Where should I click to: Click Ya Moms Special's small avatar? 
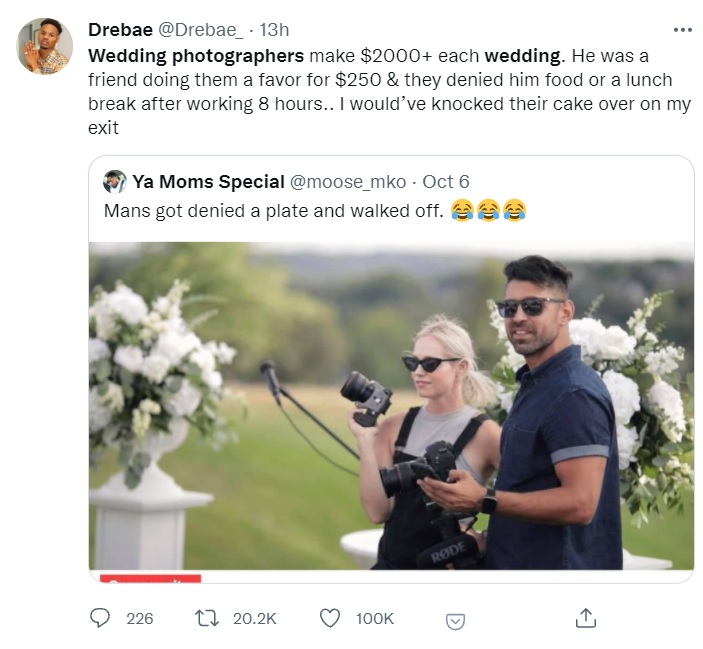[x=114, y=182]
